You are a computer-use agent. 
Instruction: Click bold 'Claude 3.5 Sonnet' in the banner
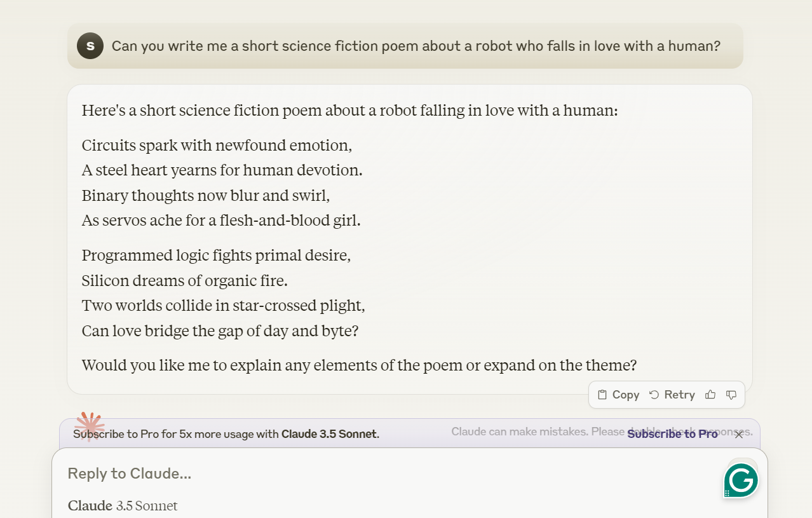coord(330,434)
